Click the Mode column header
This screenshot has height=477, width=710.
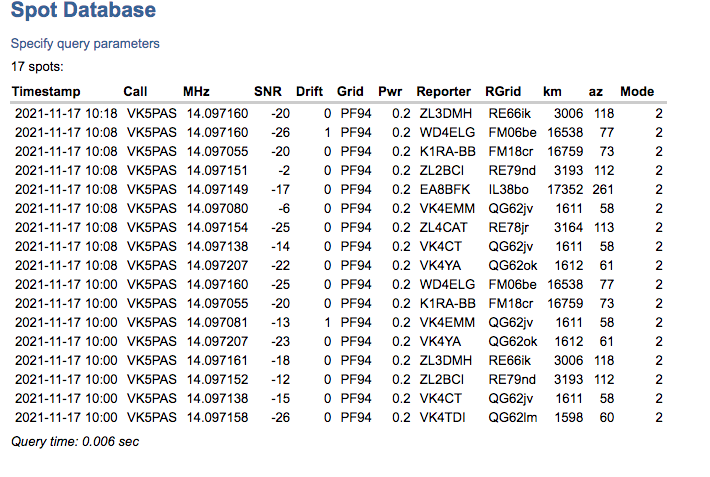[636, 91]
